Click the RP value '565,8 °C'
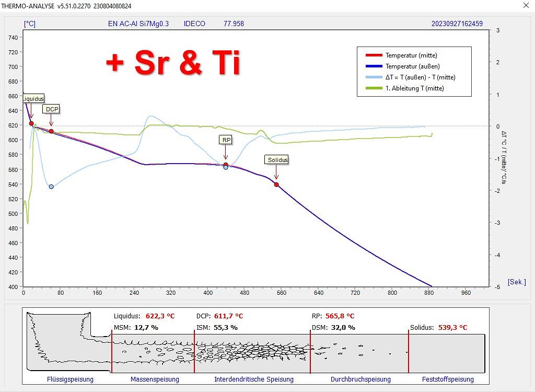 [340, 316]
